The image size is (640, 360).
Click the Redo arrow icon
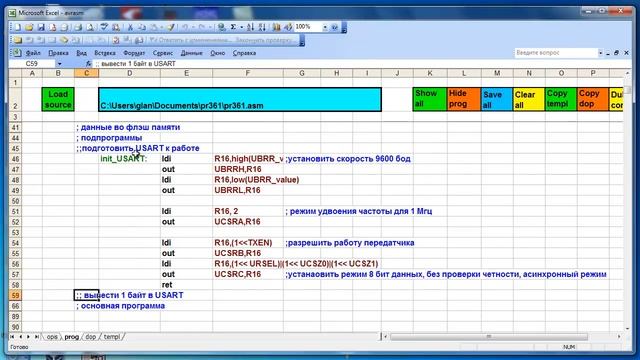202,27
